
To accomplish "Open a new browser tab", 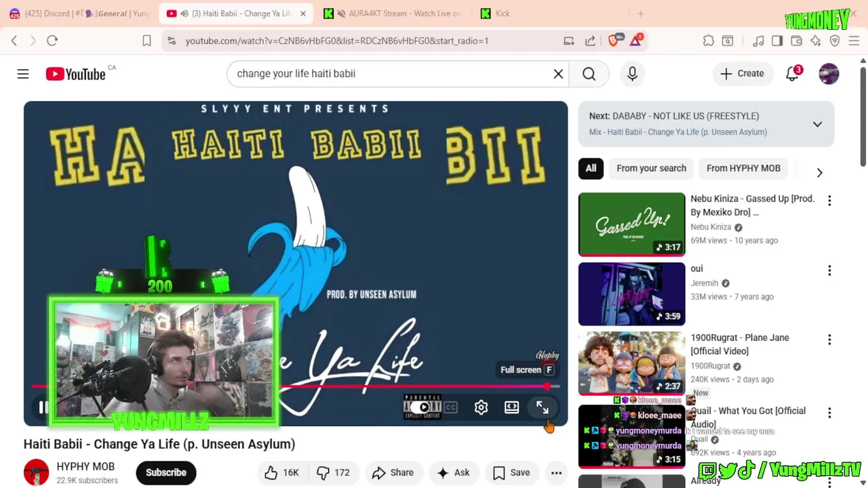I will pyautogui.click(x=640, y=14).
